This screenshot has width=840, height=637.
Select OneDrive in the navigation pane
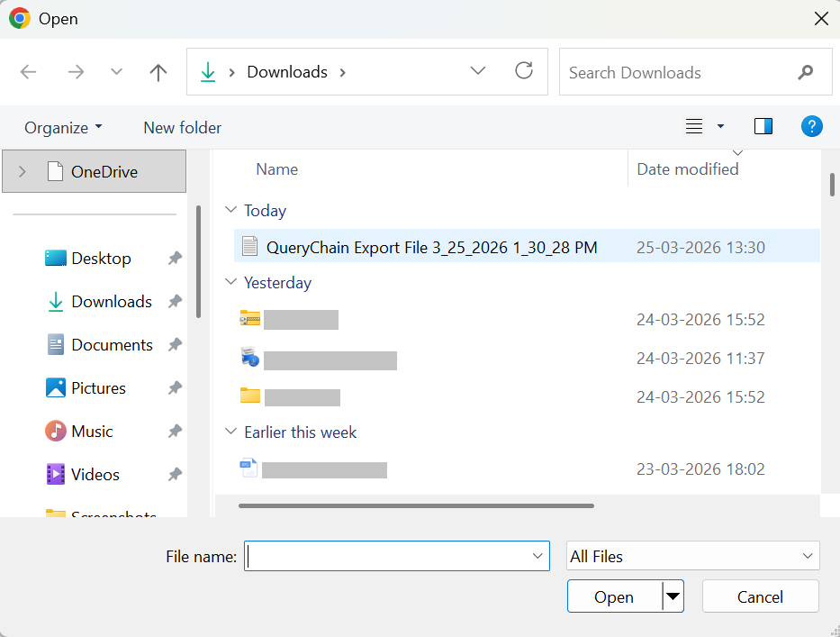[95, 171]
